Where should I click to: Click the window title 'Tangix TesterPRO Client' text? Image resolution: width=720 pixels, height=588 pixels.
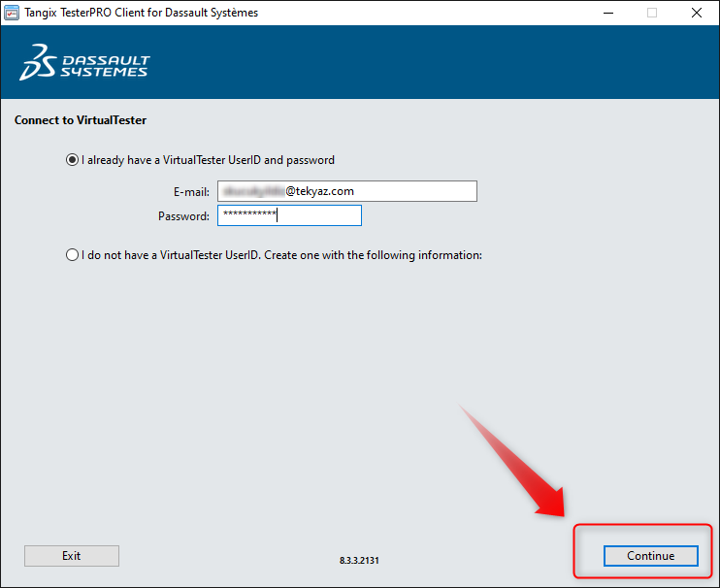point(142,13)
